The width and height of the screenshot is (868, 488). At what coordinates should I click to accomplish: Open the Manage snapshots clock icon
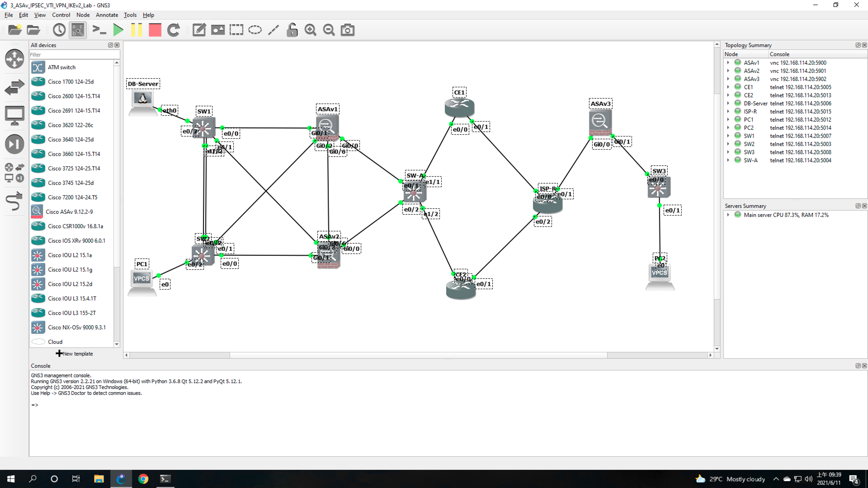[x=59, y=30]
